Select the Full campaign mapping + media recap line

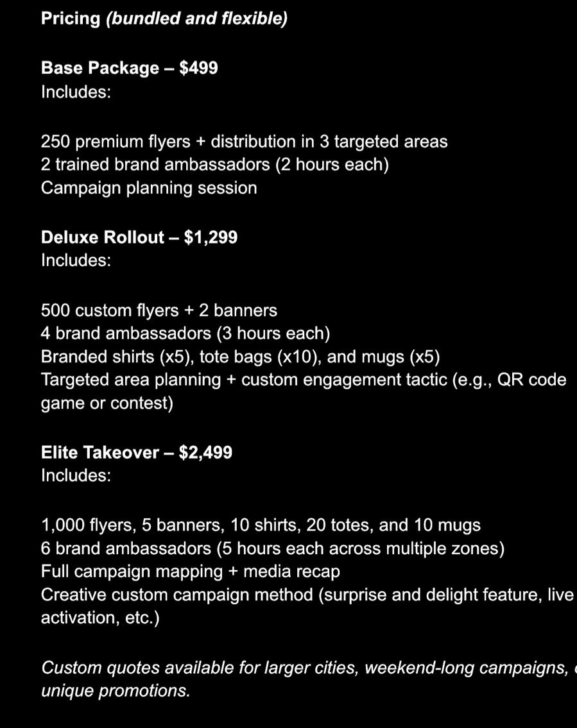[x=190, y=571]
